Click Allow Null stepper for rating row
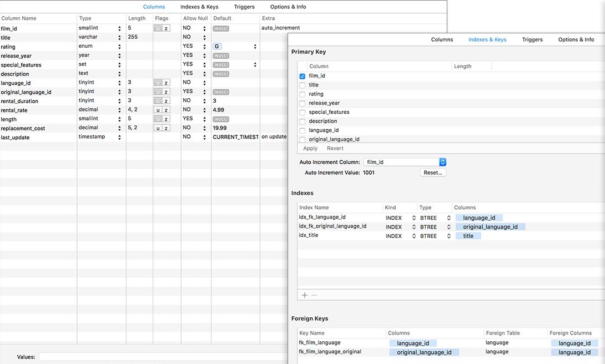605x364 pixels. coord(204,46)
